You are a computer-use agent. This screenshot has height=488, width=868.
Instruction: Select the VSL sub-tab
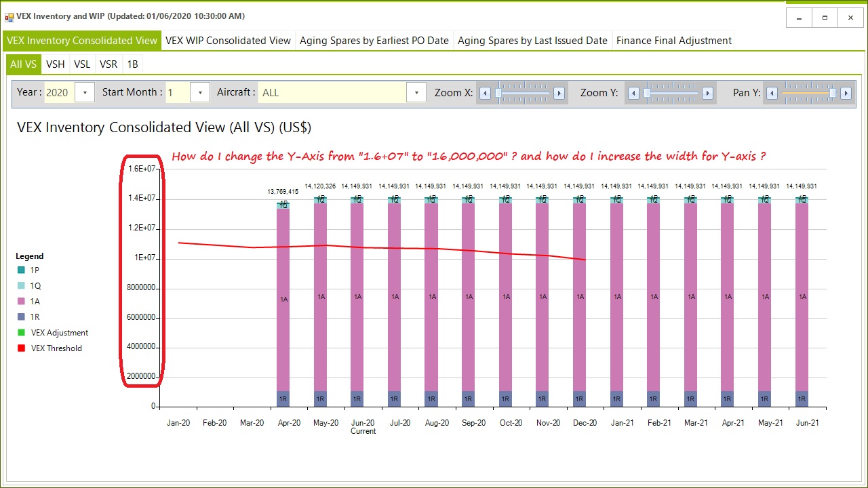[82, 64]
